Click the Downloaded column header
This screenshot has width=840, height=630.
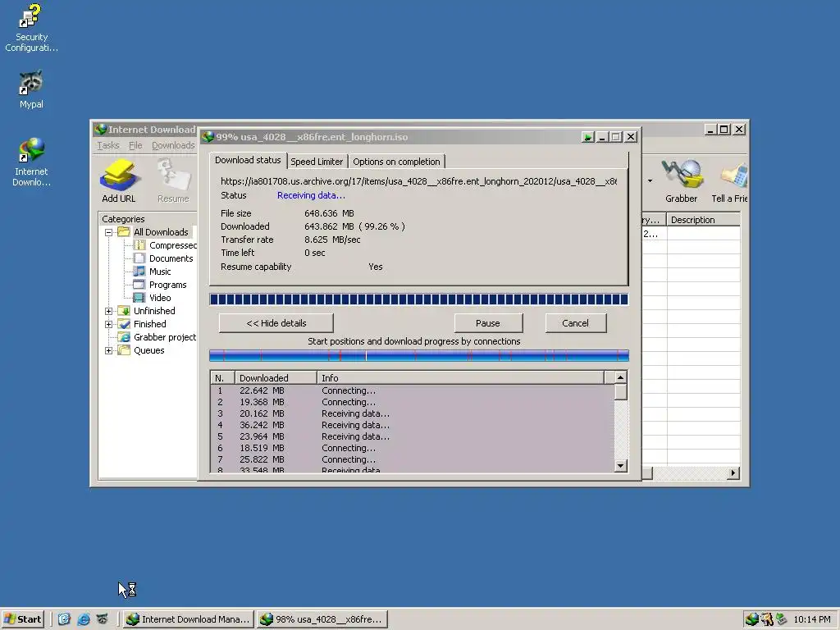click(276, 378)
